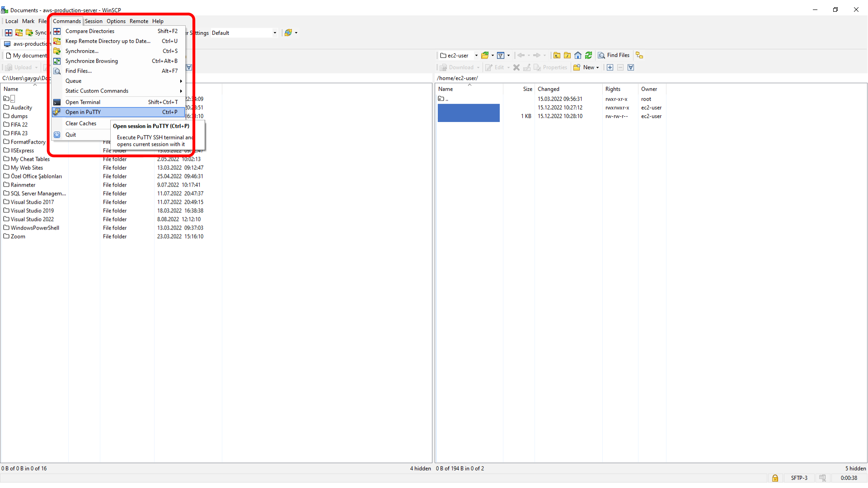Image resolution: width=868 pixels, height=488 pixels.
Task: Click Open in PuTTY menu entry
Action: pos(118,112)
